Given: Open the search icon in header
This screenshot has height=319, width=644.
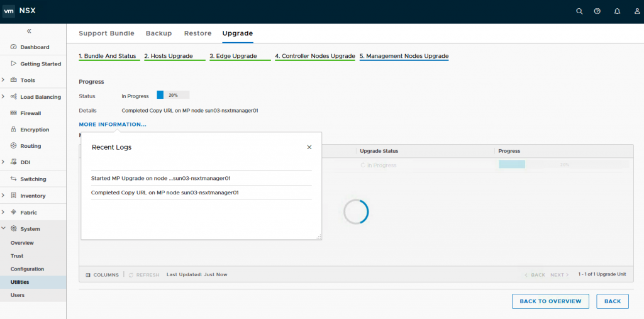Looking at the screenshot, I should pyautogui.click(x=579, y=11).
